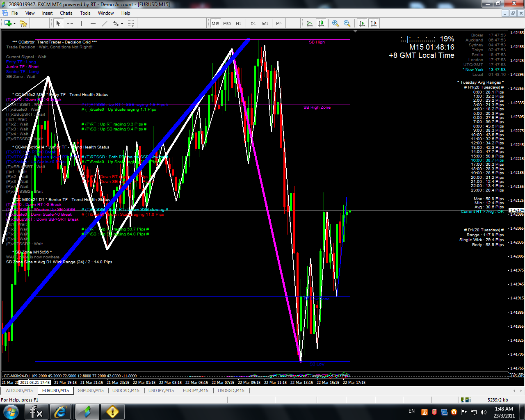
Task: Expand the drawing shapes dropdown arrow
Action: coord(122,23)
